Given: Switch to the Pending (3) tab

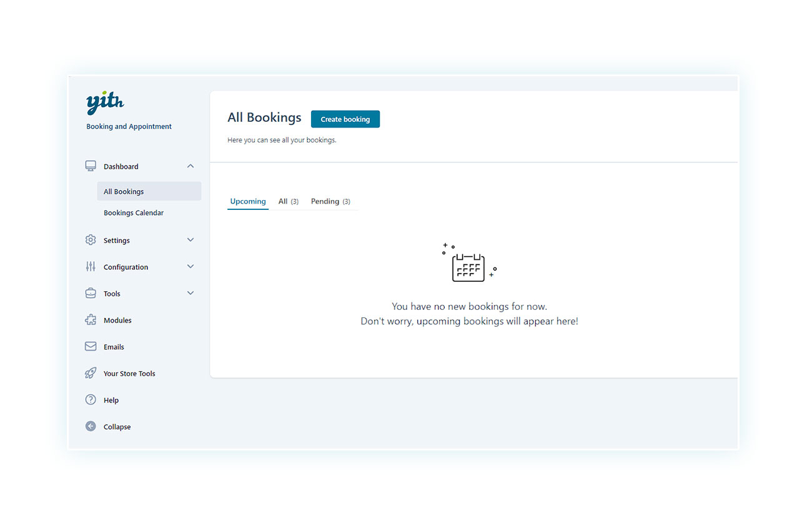Looking at the screenshot, I should (330, 201).
